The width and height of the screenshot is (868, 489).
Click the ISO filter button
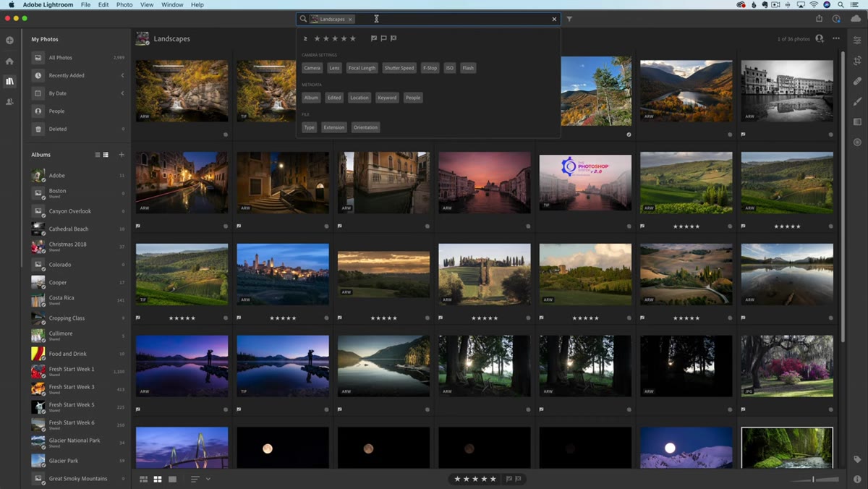[x=450, y=68]
